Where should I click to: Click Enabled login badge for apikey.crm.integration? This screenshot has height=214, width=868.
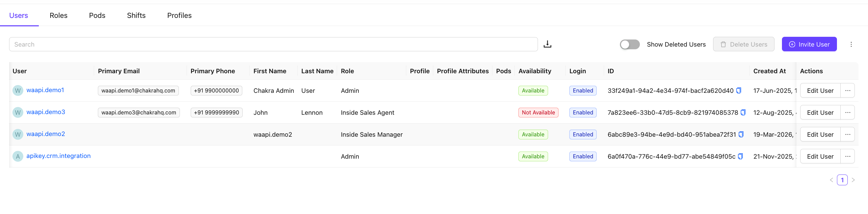coord(583,156)
